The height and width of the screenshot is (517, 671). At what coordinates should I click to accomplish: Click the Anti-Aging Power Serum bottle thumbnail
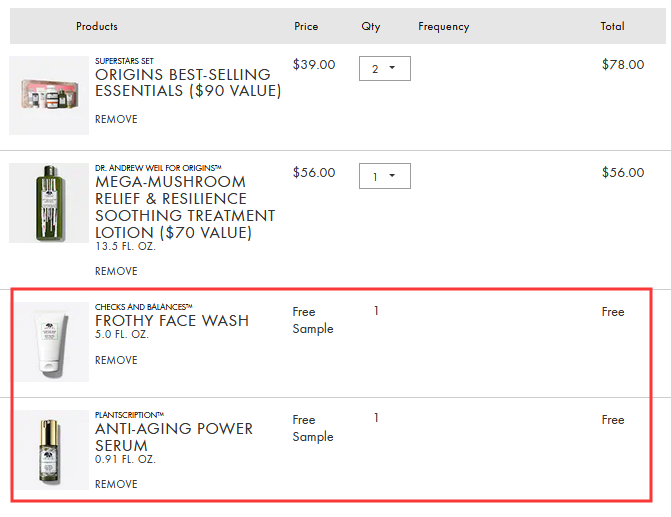(x=53, y=450)
